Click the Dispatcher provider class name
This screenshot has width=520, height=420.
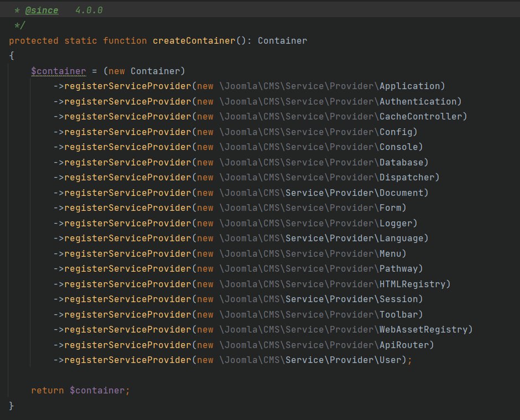[407, 178]
